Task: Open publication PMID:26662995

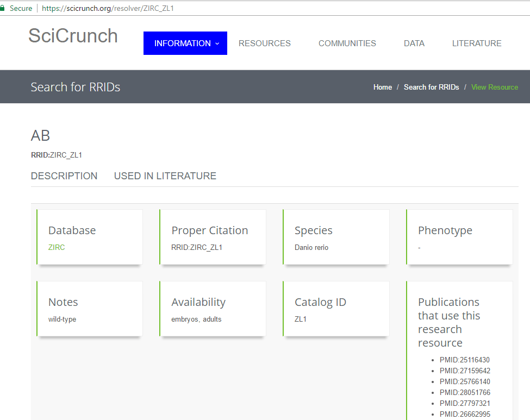Action: (x=465, y=414)
